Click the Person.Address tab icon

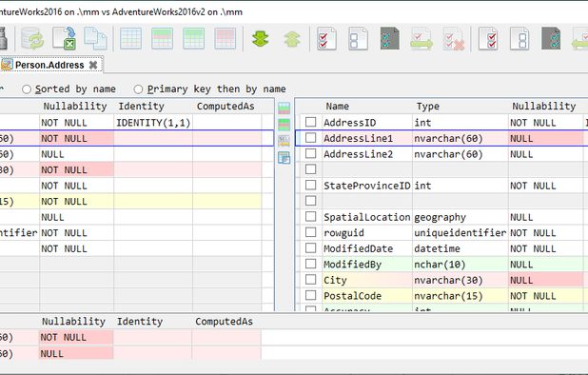(7, 65)
